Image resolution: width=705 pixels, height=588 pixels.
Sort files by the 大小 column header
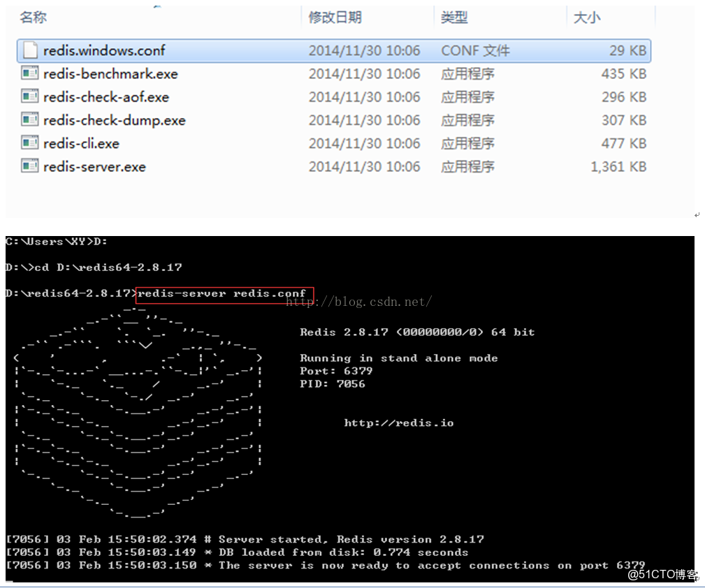(587, 17)
